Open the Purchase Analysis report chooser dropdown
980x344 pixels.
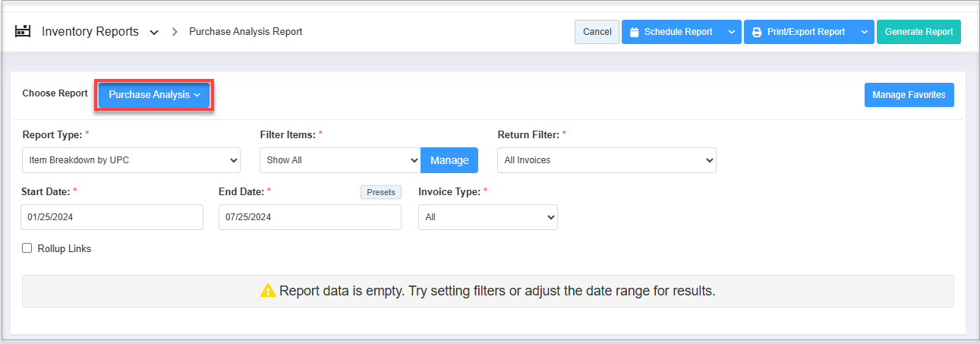(x=154, y=95)
